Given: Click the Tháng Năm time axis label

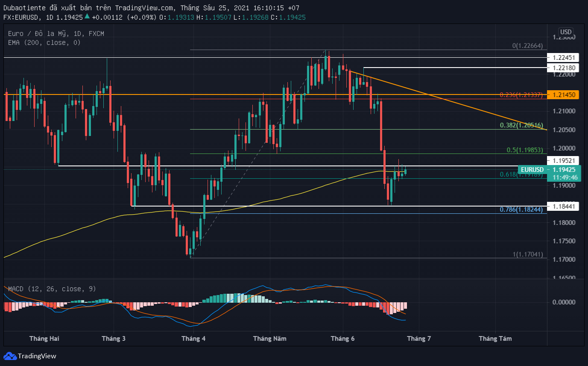Looking at the screenshot, I should (x=269, y=338).
